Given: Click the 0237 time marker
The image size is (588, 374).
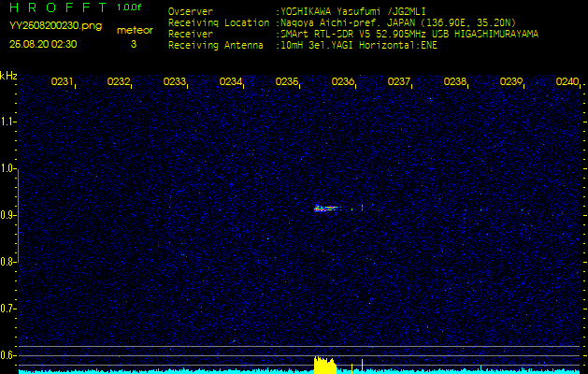Looking at the screenshot, I should click(x=399, y=81).
